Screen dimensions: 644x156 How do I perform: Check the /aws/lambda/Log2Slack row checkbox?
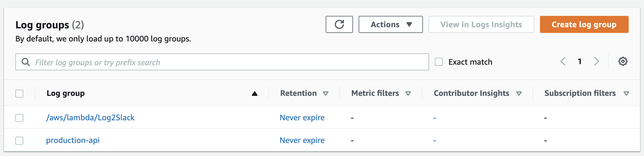pos(19,118)
